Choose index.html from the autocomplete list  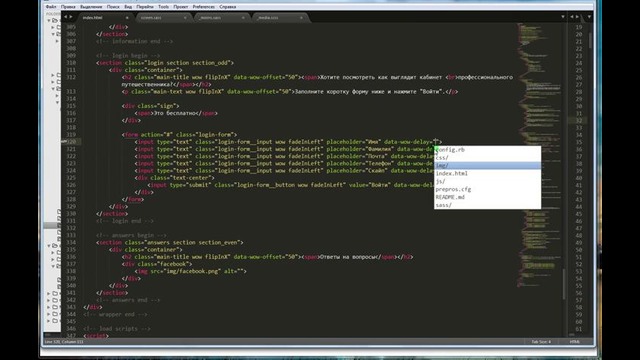coord(487,173)
